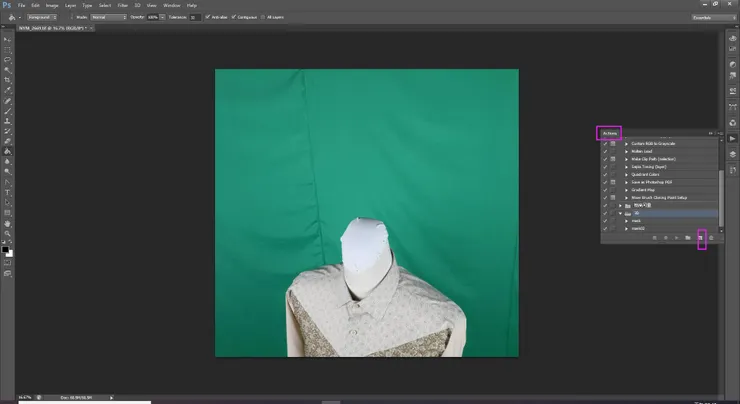Select the Lasso tool
This screenshot has width=740, height=404.
7,59
